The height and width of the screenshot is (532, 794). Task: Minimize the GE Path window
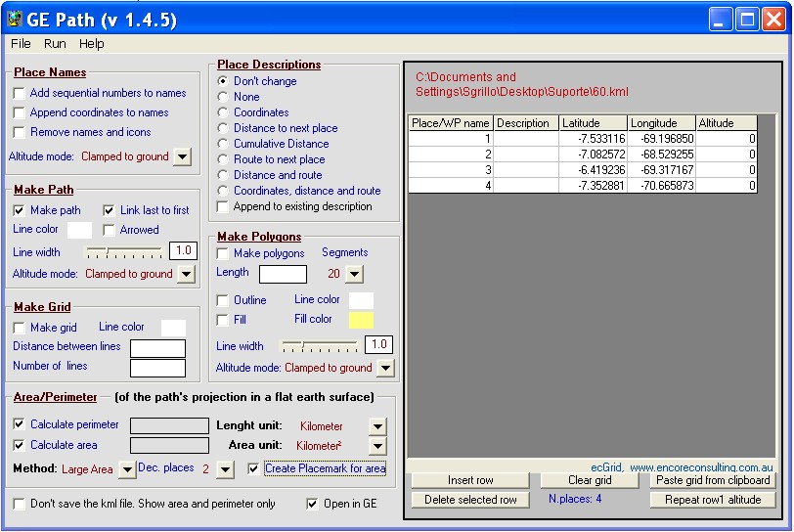[x=719, y=20]
